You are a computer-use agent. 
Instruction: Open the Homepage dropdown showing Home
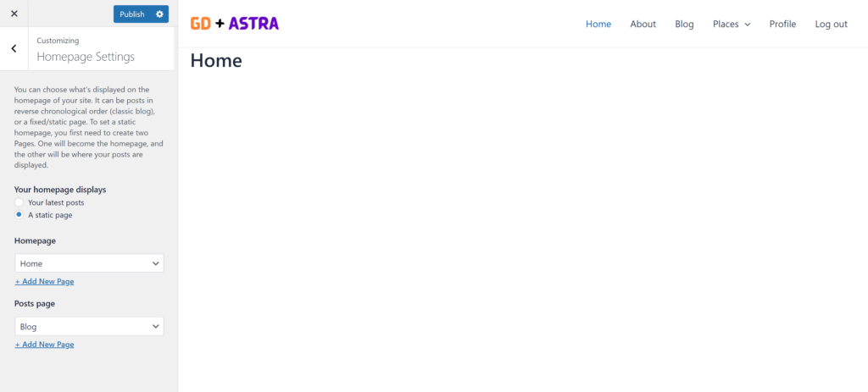[89, 263]
